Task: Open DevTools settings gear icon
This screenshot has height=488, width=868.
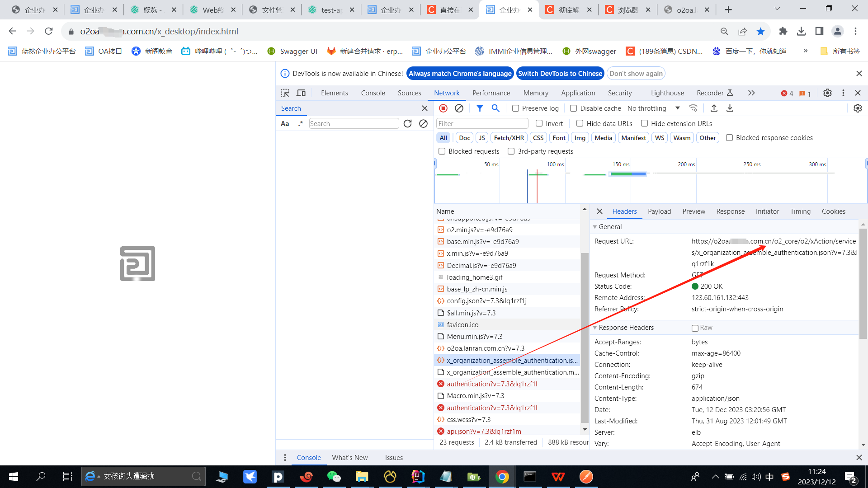Action: (827, 93)
